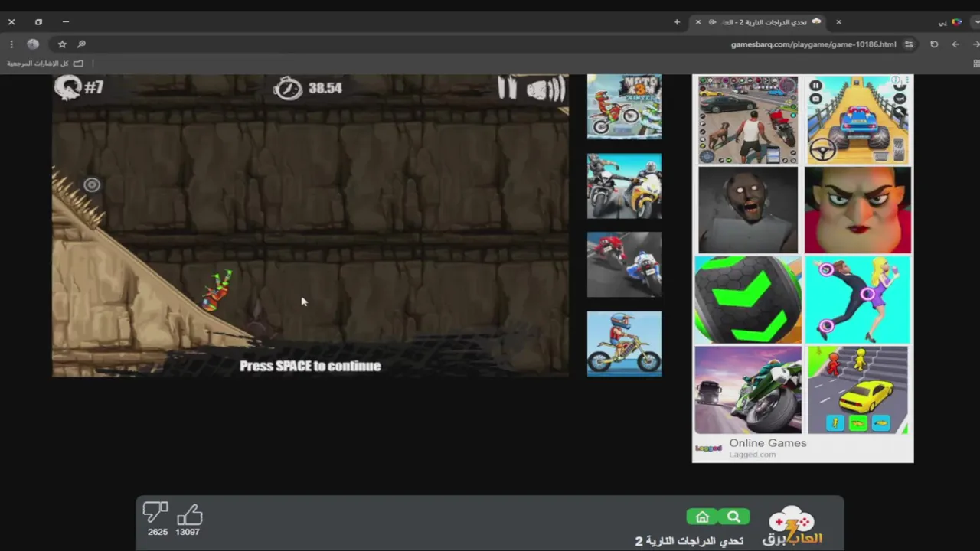Click the gamesbarq.com address bar URL

pyautogui.click(x=813, y=44)
